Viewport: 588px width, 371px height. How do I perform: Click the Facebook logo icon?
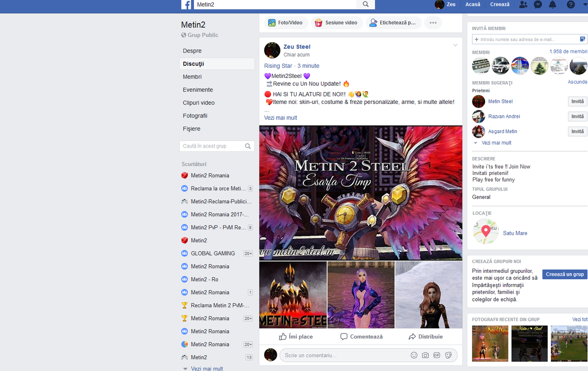pos(186,5)
